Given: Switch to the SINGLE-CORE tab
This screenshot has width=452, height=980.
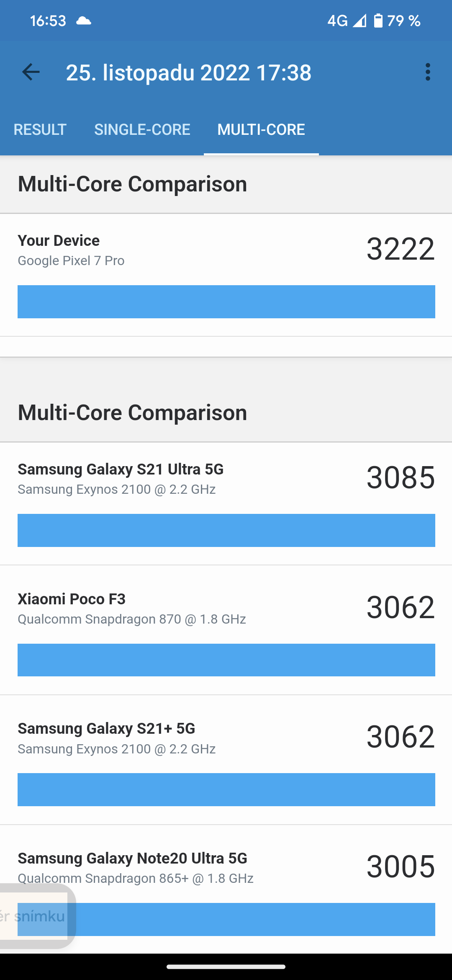Looking at the screenshot, I should [x=142, y=130].
